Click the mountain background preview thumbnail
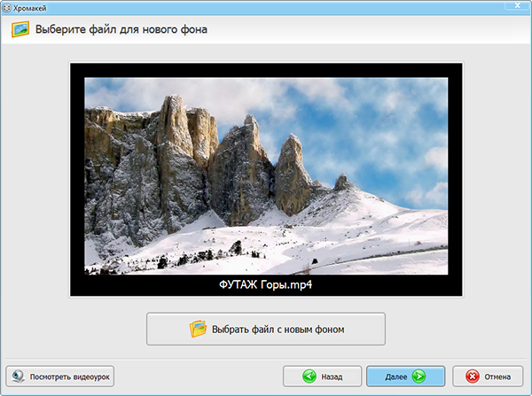Image resolution: width=532 pixels, height=396 pixels. tap(266, 176)
